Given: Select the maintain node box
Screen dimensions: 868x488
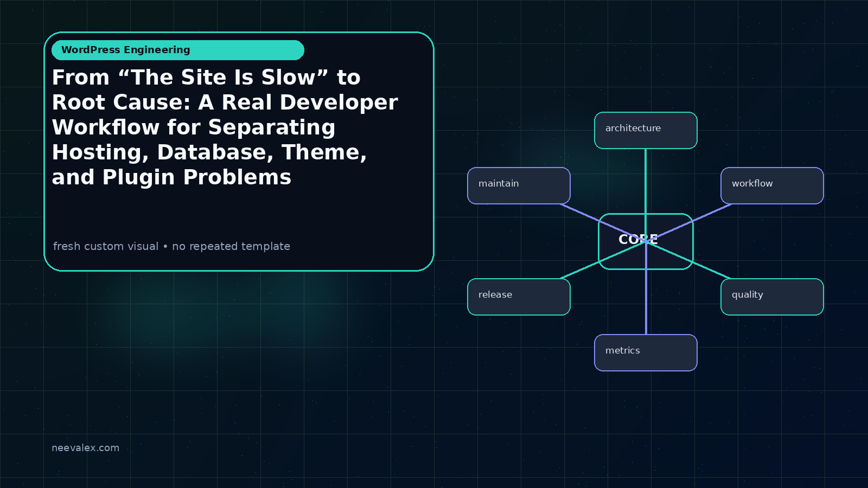Looking at the screenshot, I should click(x=519, y=185).
